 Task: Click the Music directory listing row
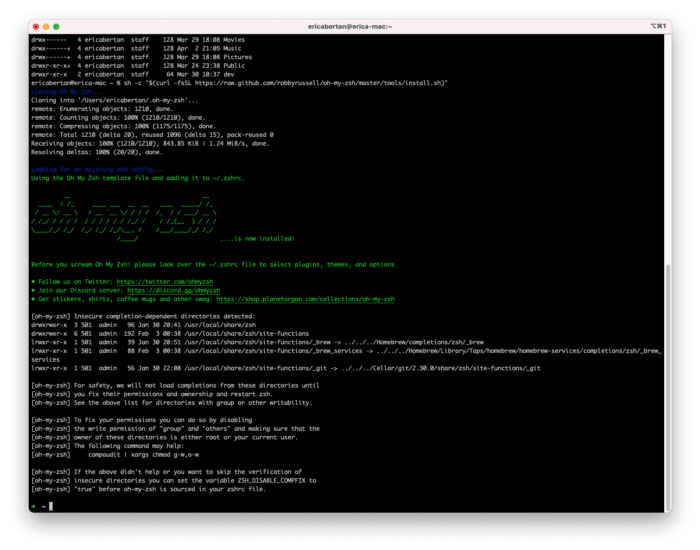pyautogui.click(x=136, y=49)
